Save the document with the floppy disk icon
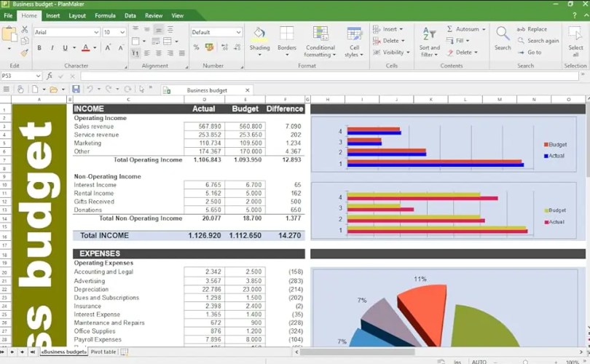The height and width of the screenshot is (364, 590). point(76,89)
